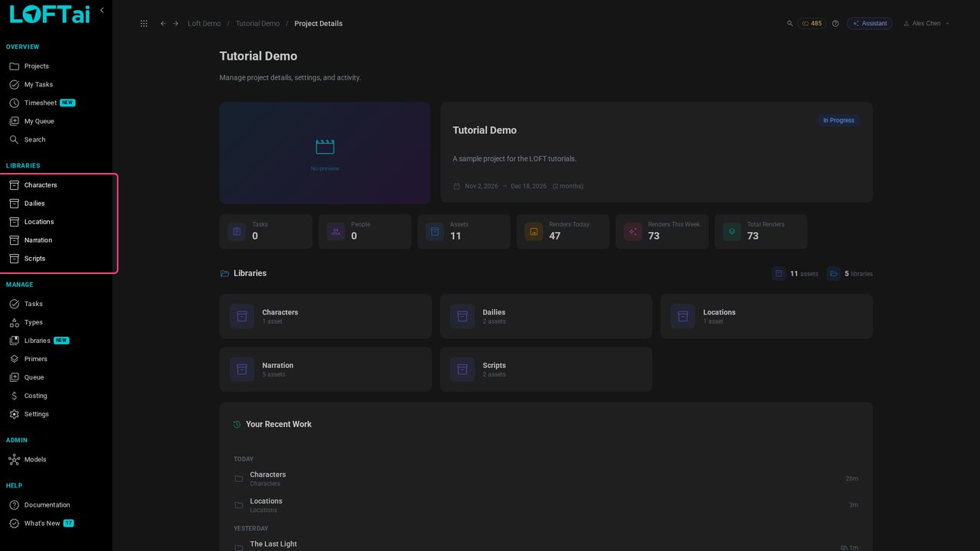Open the Assistant button

tap(870, 24)
